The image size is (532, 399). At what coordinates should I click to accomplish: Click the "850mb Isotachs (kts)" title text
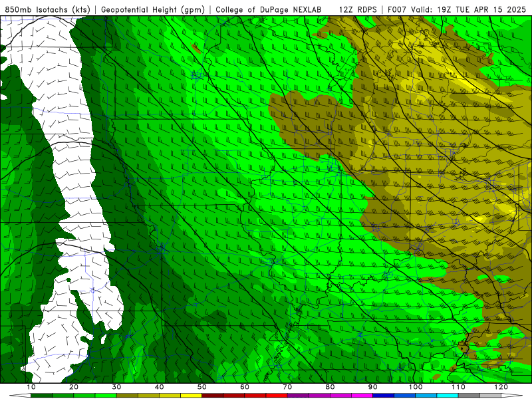tap(48, 9)
